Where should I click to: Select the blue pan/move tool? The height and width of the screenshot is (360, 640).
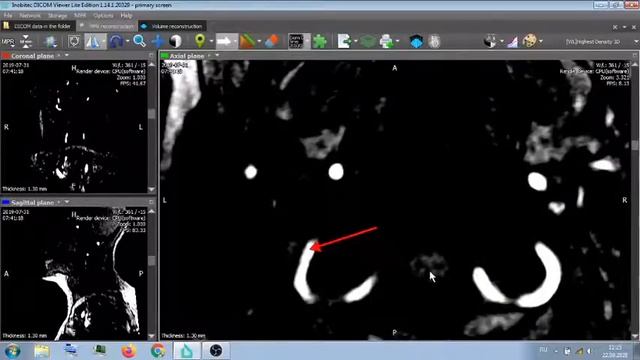[x=158, y=41]
